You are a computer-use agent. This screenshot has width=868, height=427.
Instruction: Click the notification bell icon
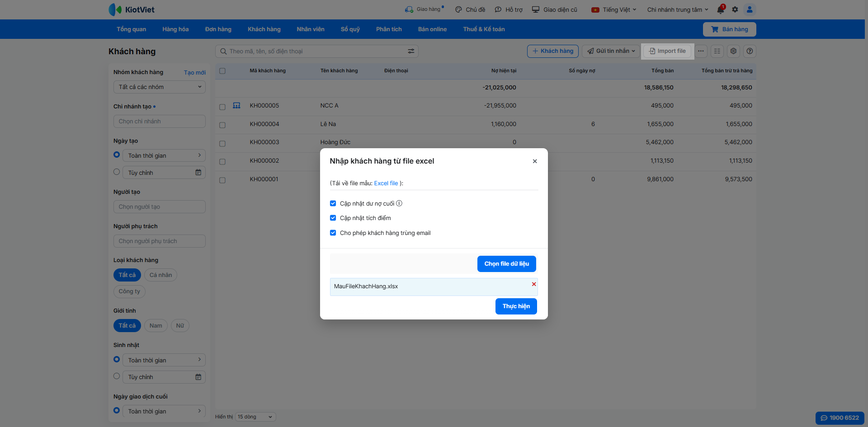coord(721,9)
